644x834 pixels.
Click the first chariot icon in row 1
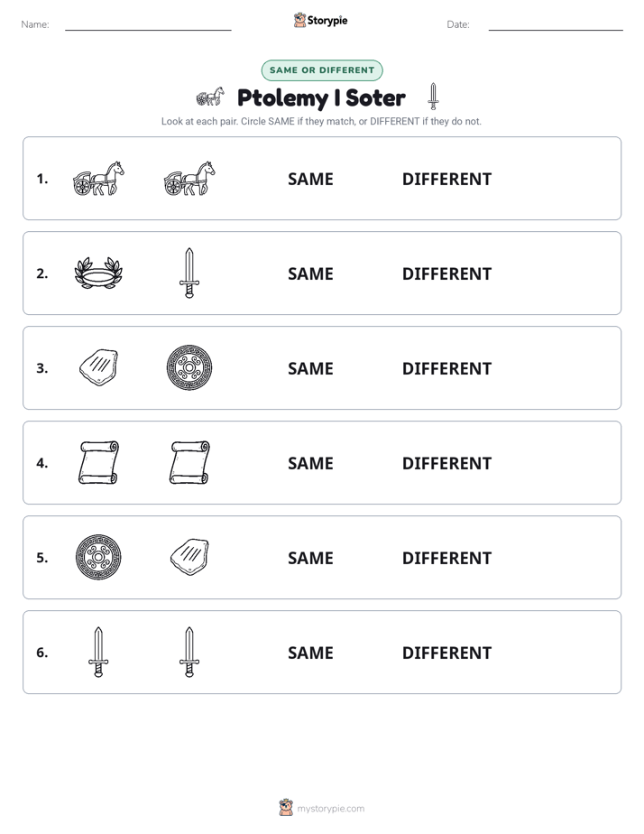click(98, 179)
